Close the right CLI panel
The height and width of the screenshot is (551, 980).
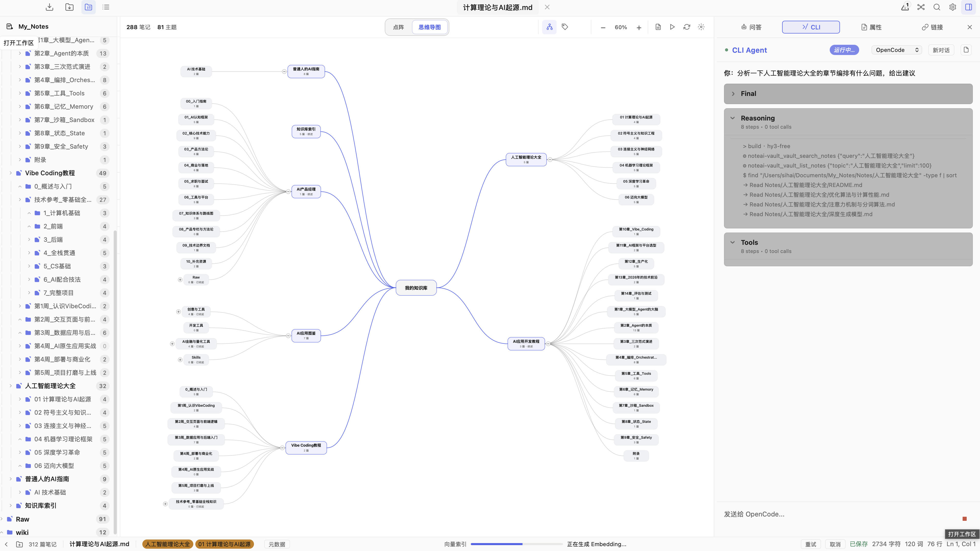click(970, 27)
